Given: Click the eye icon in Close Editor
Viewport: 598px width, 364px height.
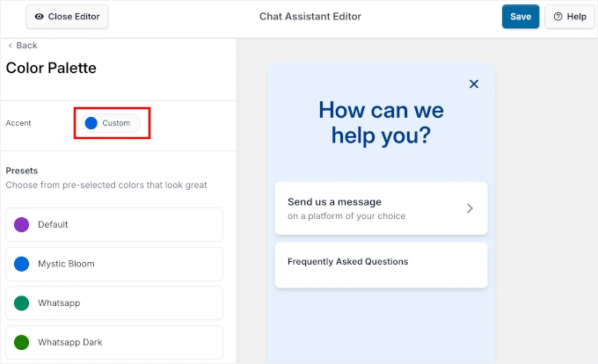Looking at the screenshot, I should (39, 17).
